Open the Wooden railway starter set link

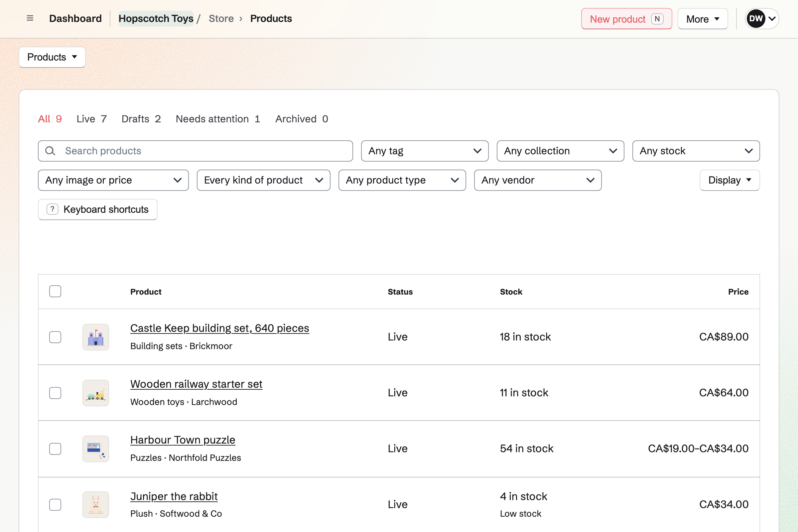coord(196,384)
